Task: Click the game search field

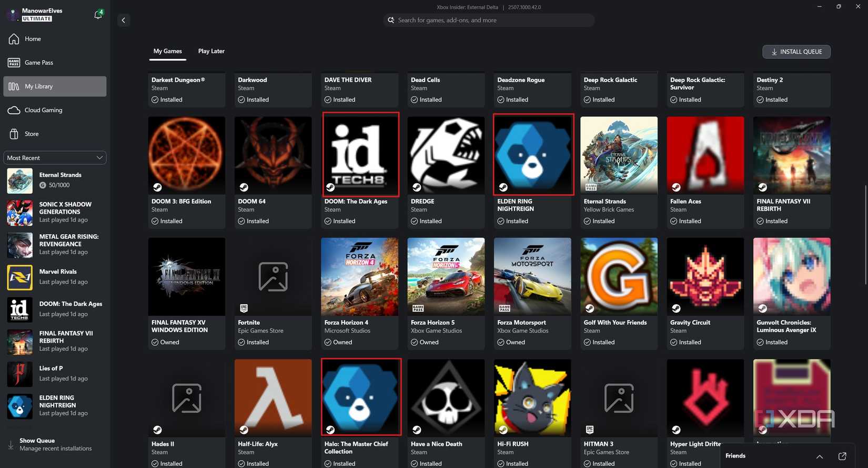Action: coord(489,20)
